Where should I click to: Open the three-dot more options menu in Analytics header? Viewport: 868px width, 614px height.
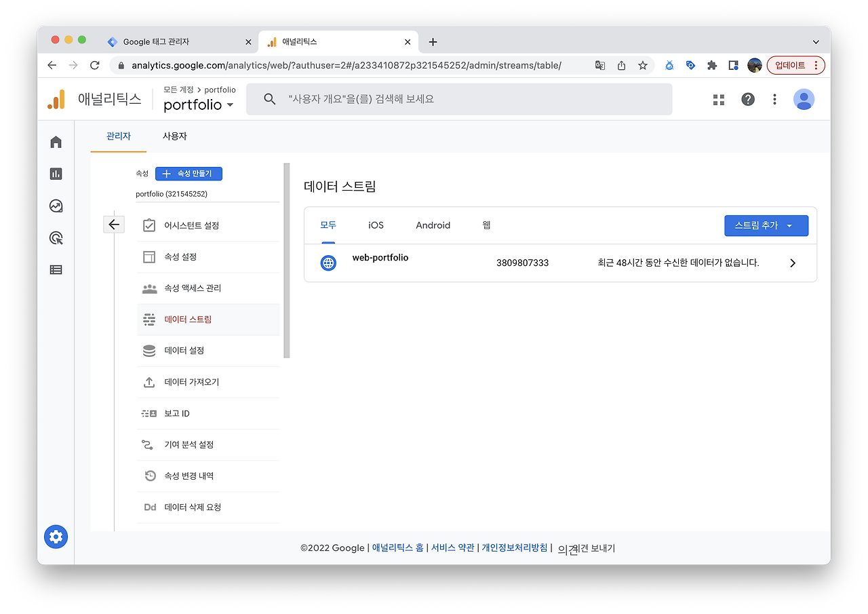tap(774, 99)
